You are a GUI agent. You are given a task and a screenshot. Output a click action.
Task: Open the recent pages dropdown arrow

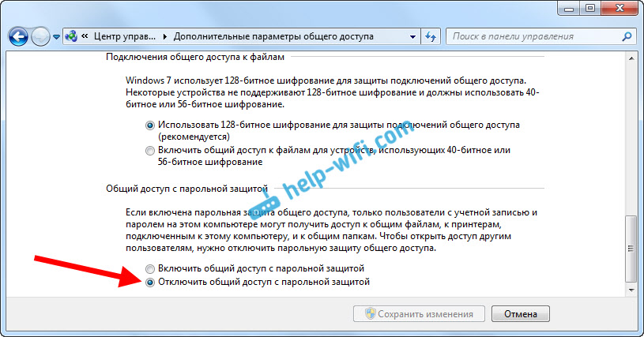[56, 37]
